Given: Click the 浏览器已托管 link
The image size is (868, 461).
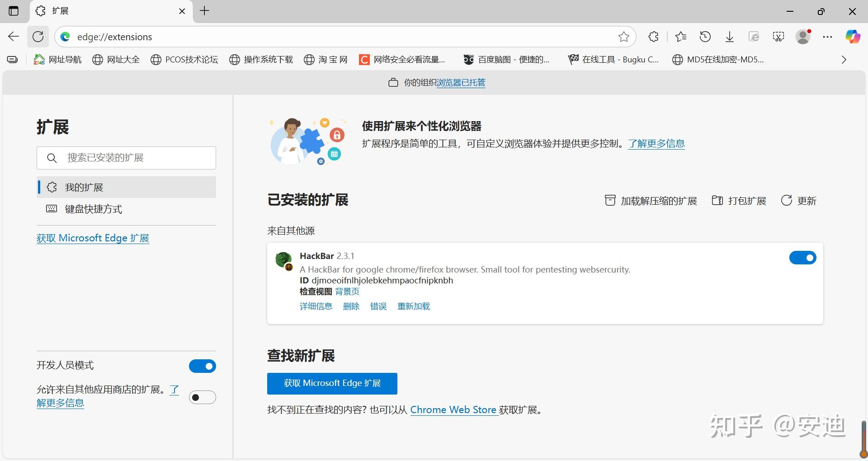Looking at the screenshot, I should 461,83.
